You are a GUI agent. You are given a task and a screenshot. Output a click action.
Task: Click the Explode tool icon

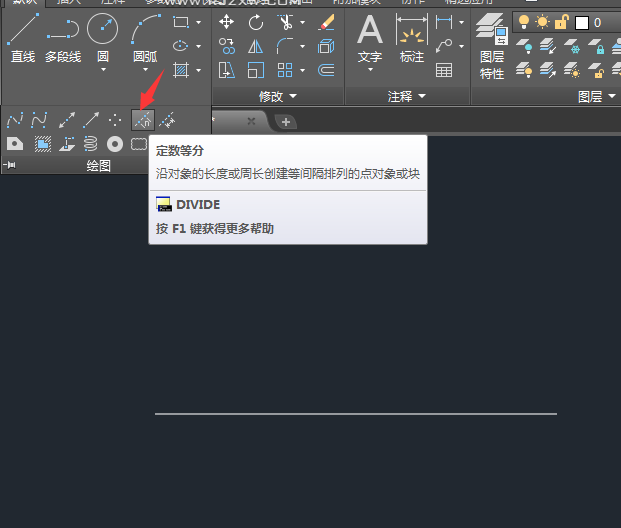coord(326,46)
